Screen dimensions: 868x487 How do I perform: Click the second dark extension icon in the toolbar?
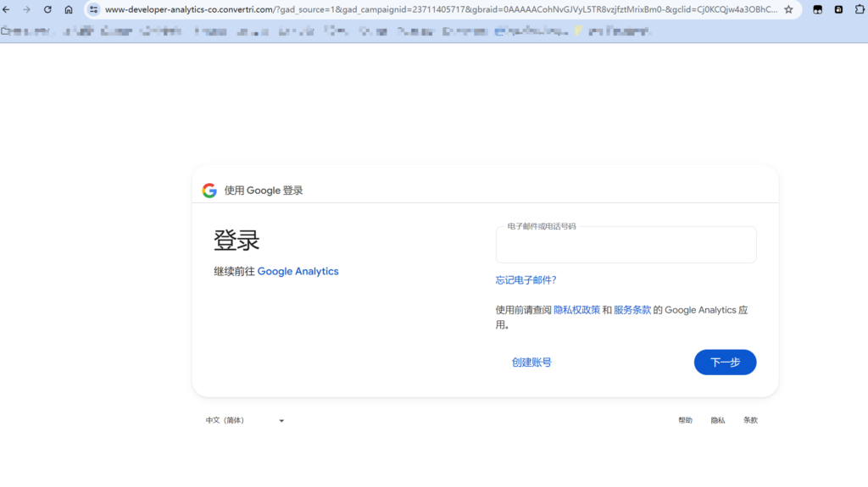point(838,9)
